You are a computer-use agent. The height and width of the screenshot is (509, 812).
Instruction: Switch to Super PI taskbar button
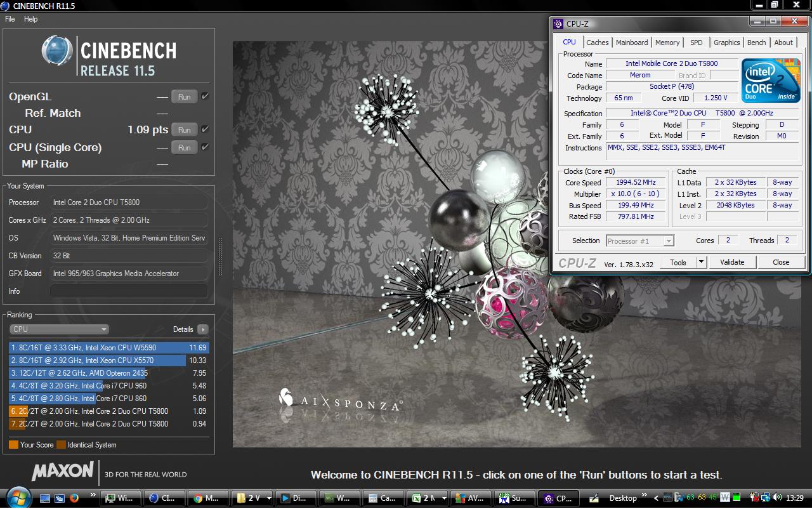click(513, 498)
